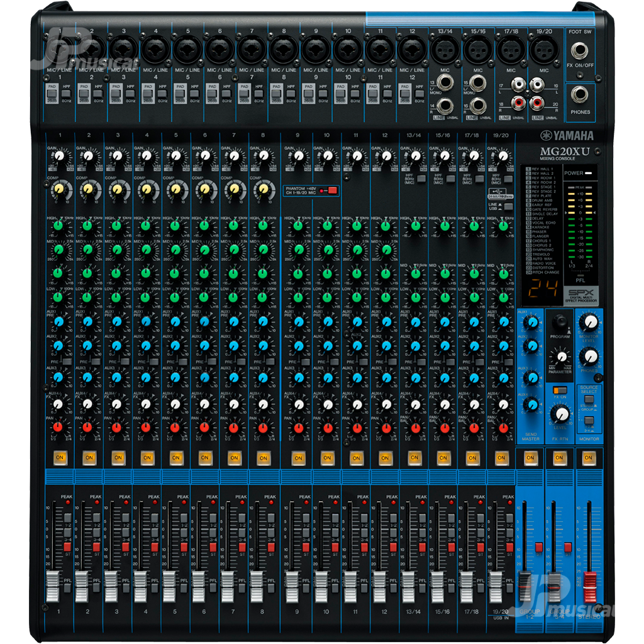Click the AUX1 send master knob

(x=532, y=323)
